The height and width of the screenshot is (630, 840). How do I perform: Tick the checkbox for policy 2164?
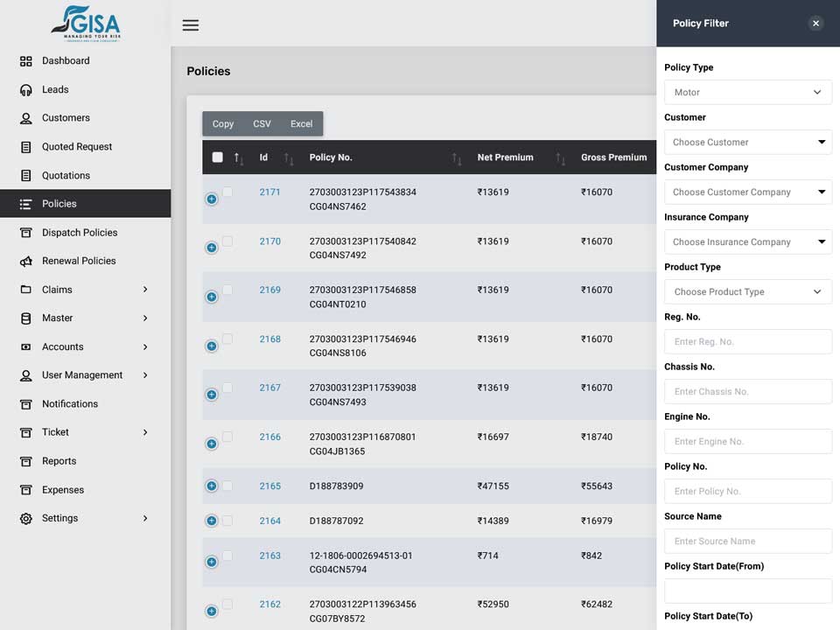(227, 520)
